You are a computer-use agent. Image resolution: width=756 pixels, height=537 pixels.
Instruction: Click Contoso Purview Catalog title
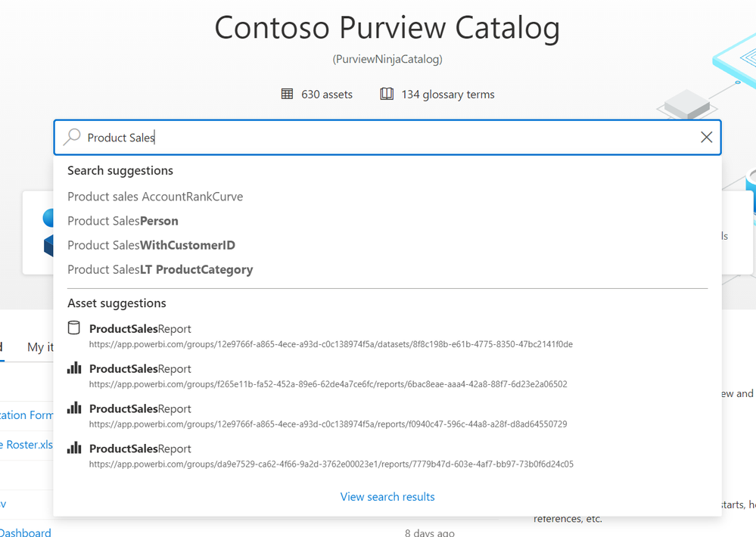pos(387,28)
